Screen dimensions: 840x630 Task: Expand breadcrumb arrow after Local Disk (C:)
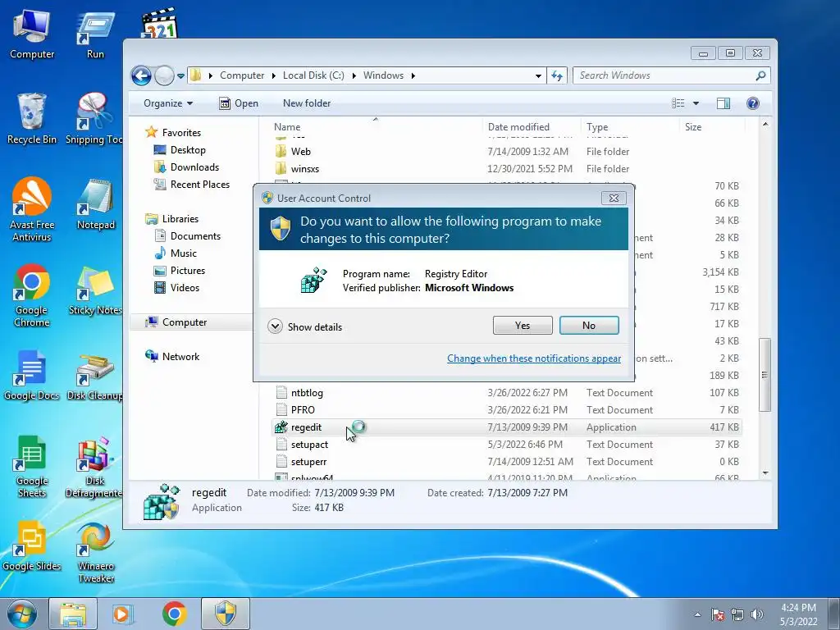[x=354, y=75]
